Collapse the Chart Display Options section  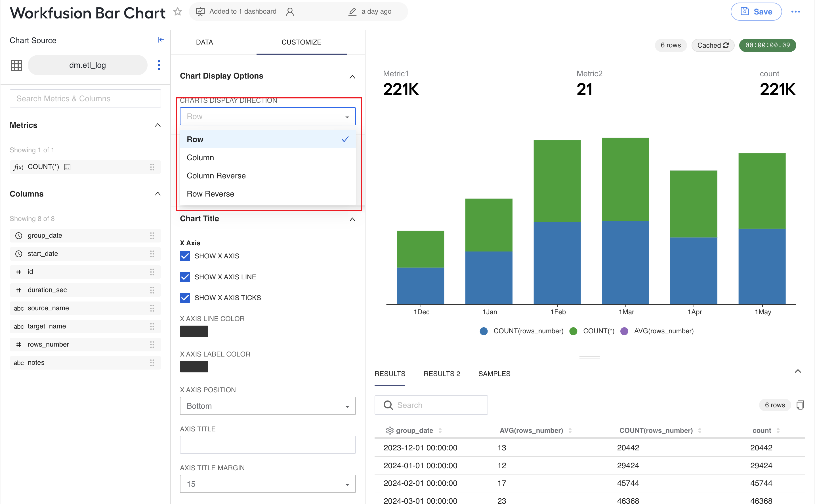[352, 76]
